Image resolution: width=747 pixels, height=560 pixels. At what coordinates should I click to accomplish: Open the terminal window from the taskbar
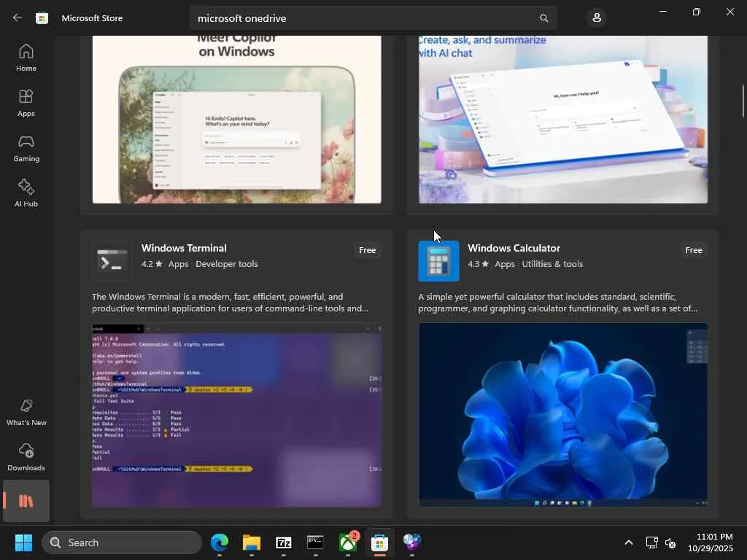[315, 542]
